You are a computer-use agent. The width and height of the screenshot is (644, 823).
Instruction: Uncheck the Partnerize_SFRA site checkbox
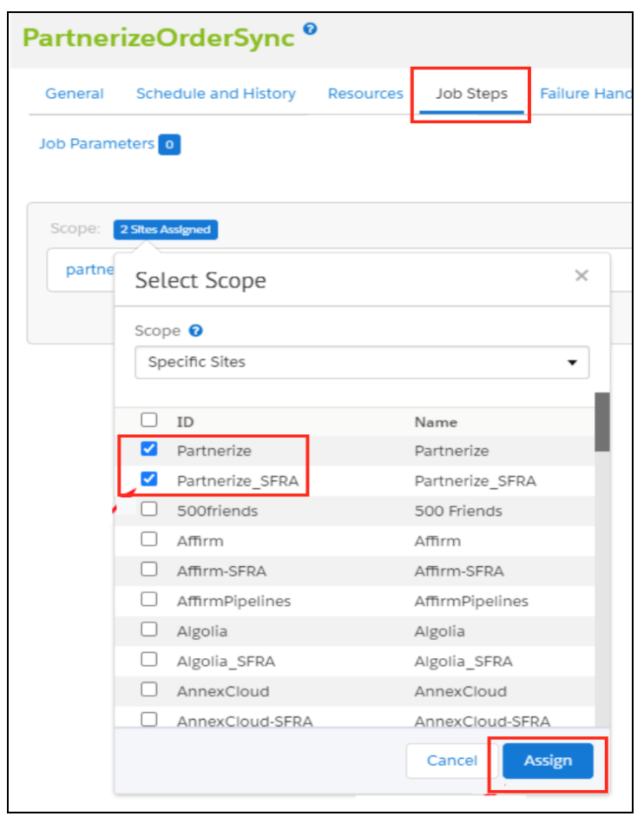click(149, 478)
